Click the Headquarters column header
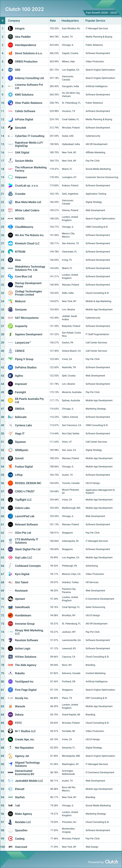 (x=70, y=21)
